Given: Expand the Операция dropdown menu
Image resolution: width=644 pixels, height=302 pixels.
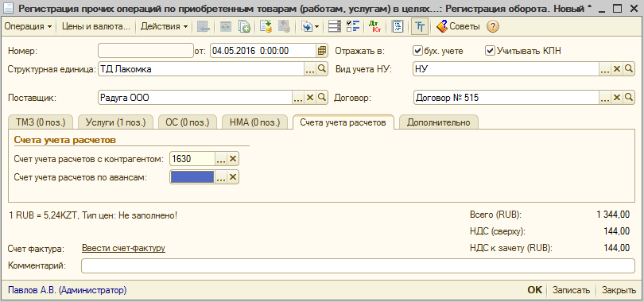Looking at the screenshot, I should click(28, 27).
